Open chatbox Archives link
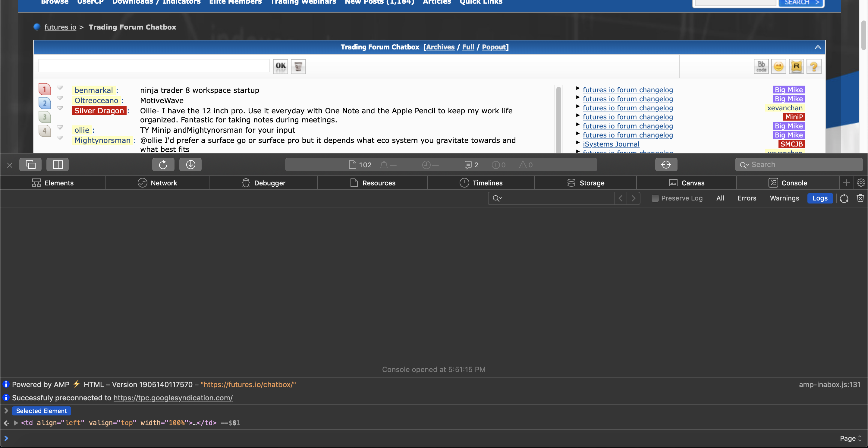Screen dimensions: 868x448 tap(440, 47)
